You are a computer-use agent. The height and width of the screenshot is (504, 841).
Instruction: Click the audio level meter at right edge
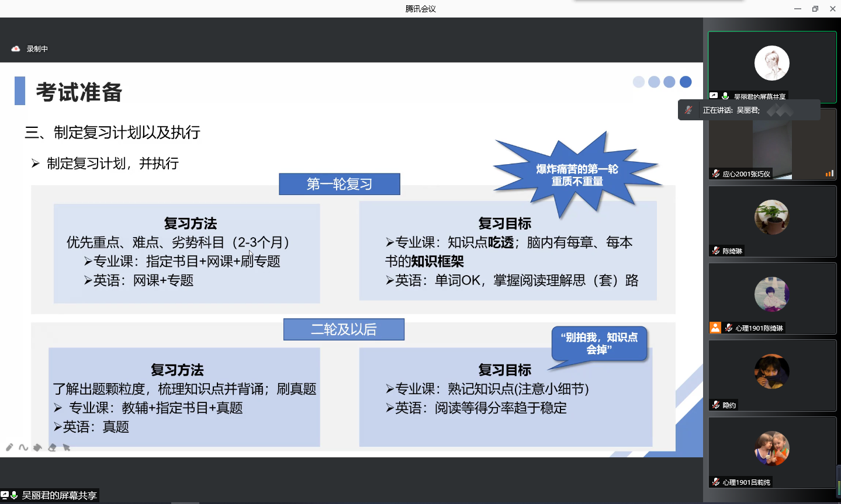[x=839, y=482]
